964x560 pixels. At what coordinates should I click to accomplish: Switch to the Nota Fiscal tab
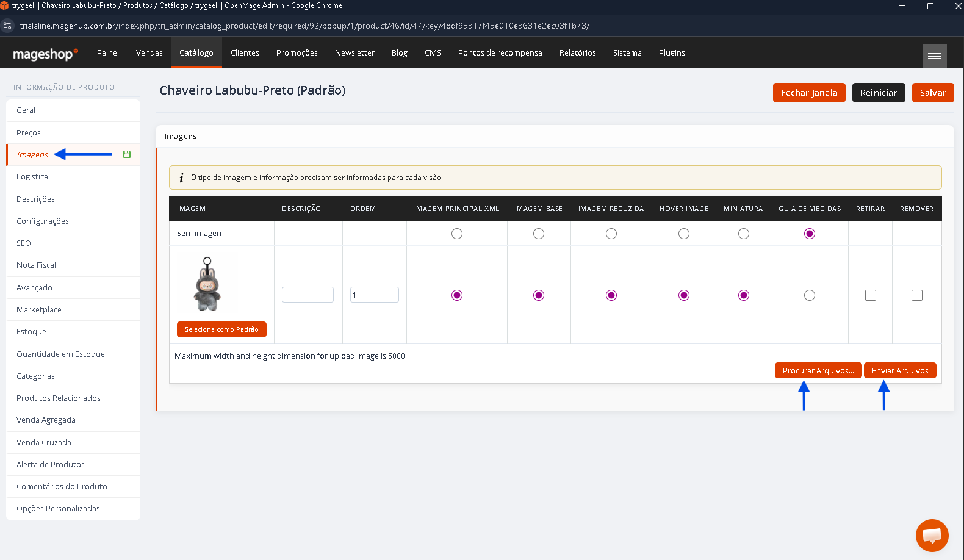pyautogui.click(x=73, y=265)
